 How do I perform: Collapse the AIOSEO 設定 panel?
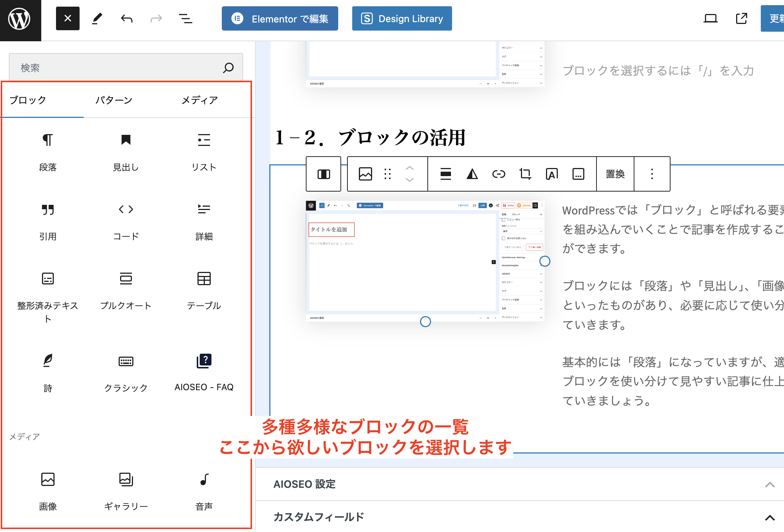770,484
